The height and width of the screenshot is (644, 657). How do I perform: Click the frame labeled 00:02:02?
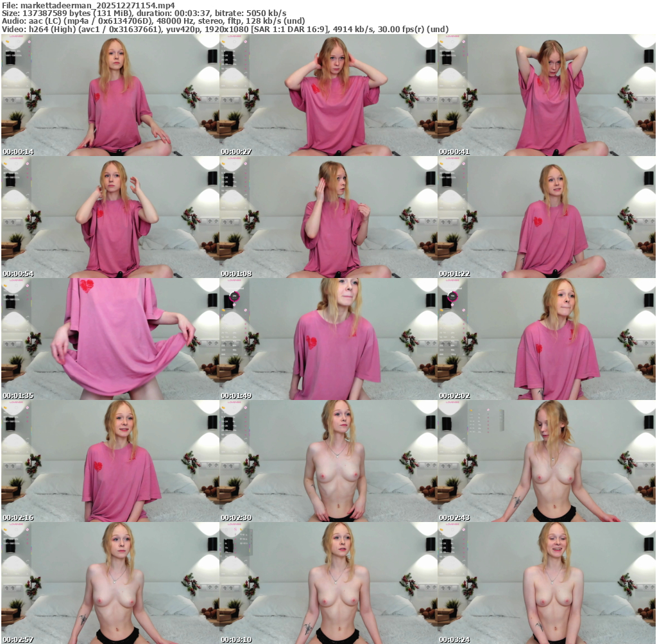[547, 339]
